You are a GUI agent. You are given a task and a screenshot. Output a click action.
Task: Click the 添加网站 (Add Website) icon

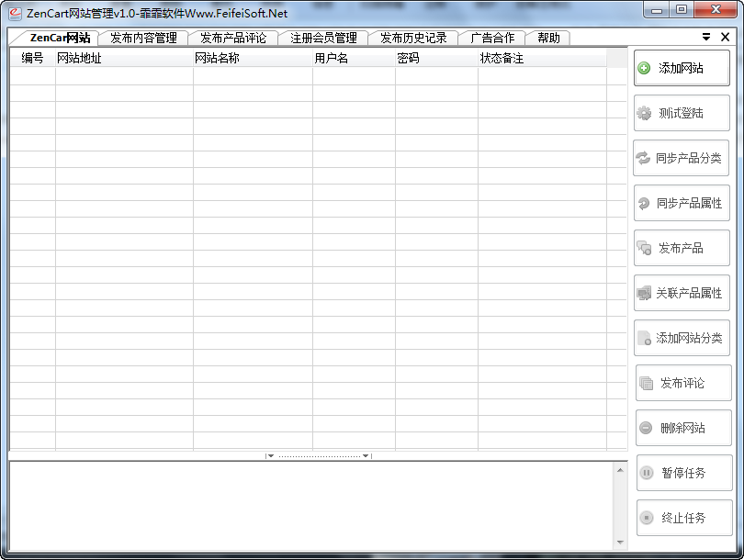(x=644, y=67)
